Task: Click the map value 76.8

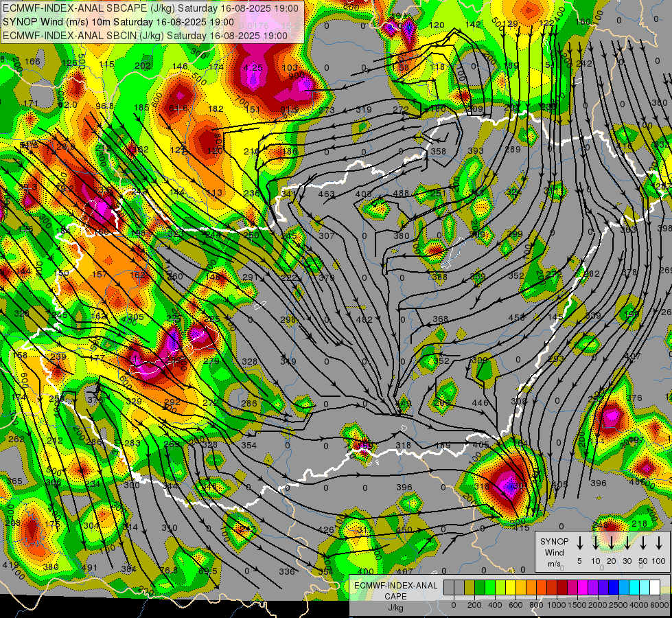Action: [x=168, y=571]
